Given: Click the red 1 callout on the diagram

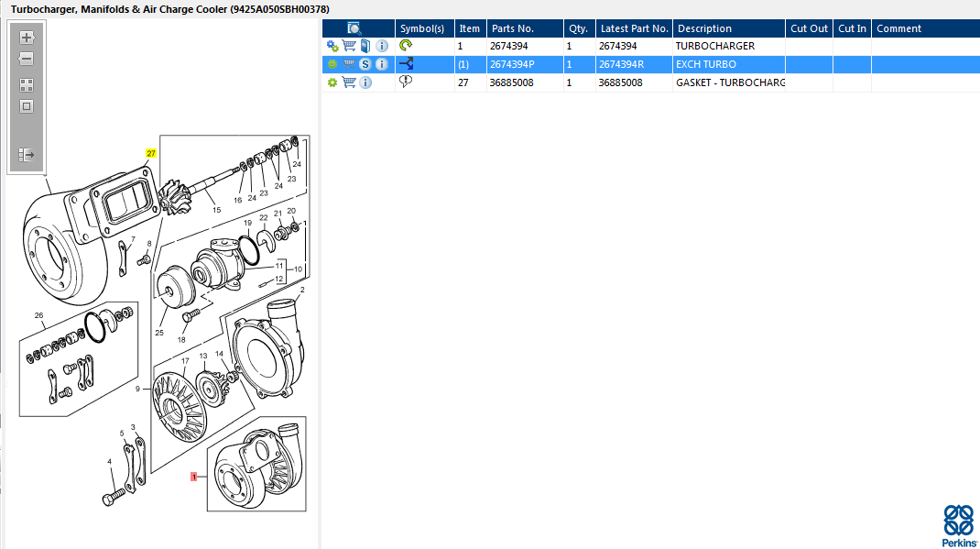Looking at the screenshot, I should click(194, 477).
